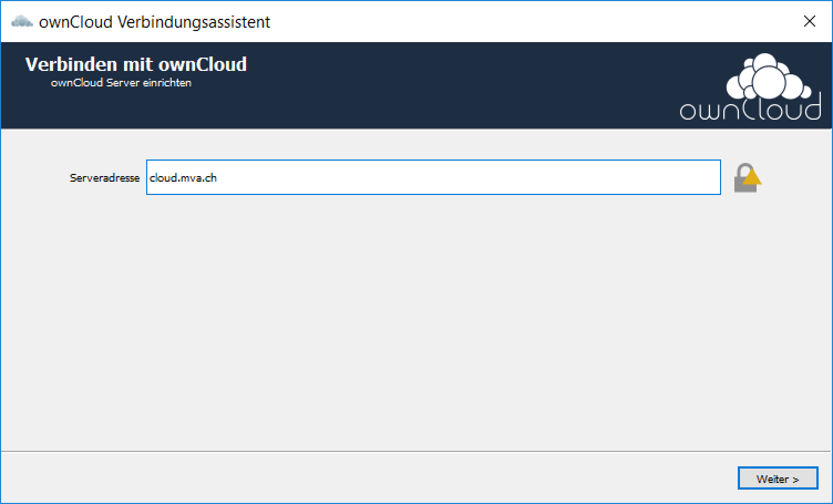Click the lock warning icon beside server address
The width and height of the screenshot is (833, 504).
[x=747, y=178]
